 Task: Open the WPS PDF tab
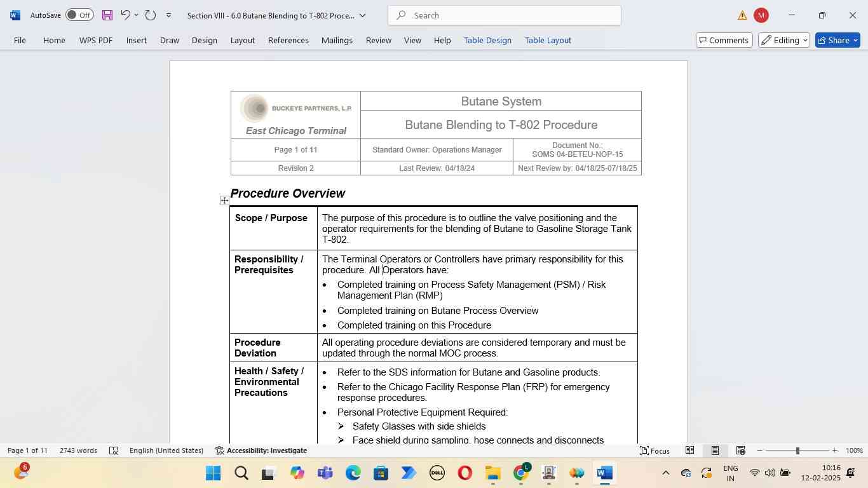point(96,40)
